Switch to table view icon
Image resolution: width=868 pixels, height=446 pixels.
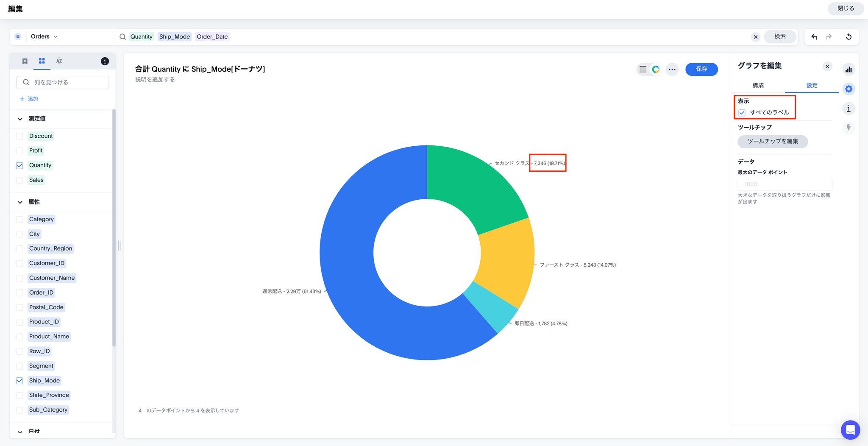[x=643, y=70]
